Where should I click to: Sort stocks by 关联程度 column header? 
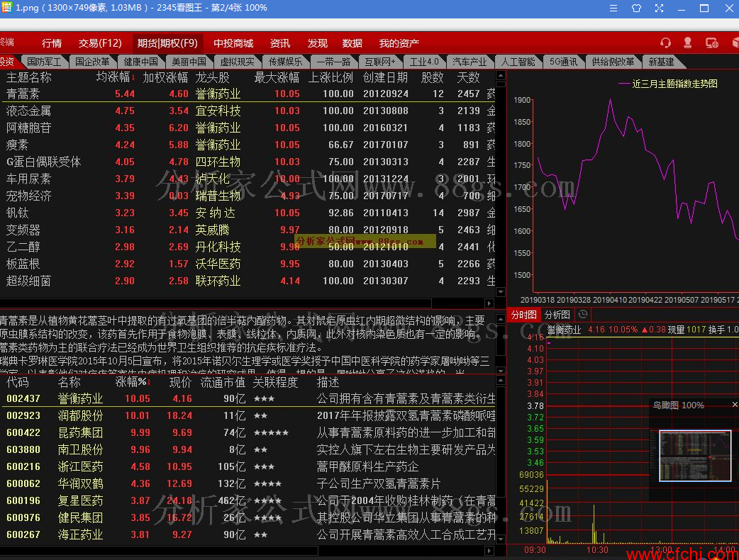click(275, 382)
